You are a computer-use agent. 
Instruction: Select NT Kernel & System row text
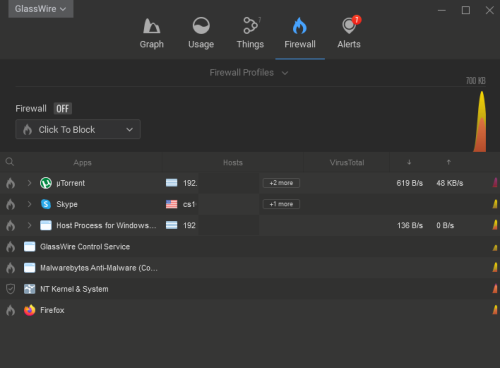point(74,289)
